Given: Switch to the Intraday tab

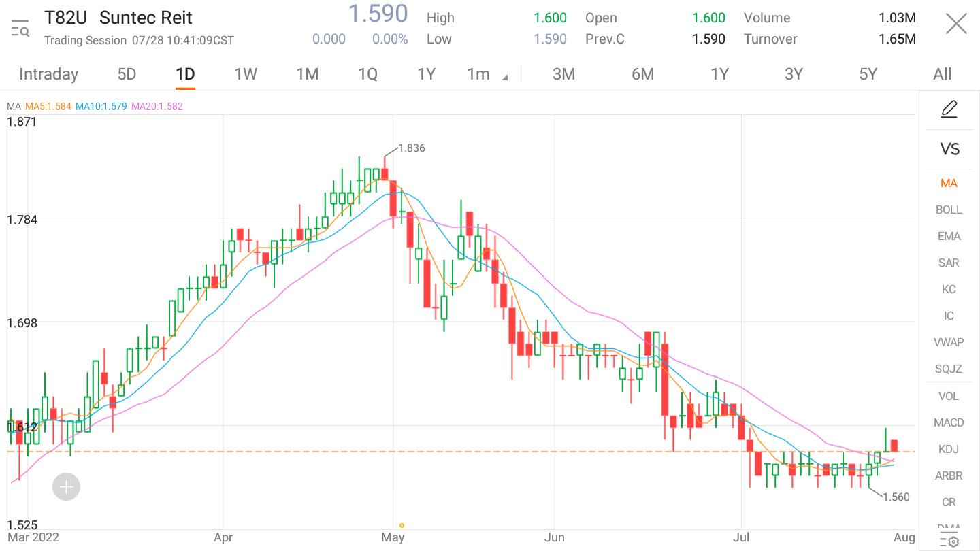Looking at the screenshot, I should coord(48,74).
